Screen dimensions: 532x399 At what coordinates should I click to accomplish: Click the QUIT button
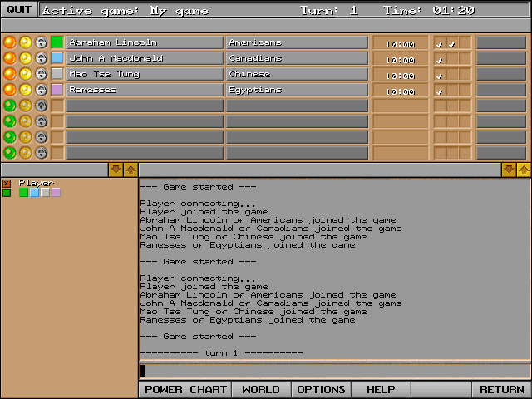(x=19, y=9)
